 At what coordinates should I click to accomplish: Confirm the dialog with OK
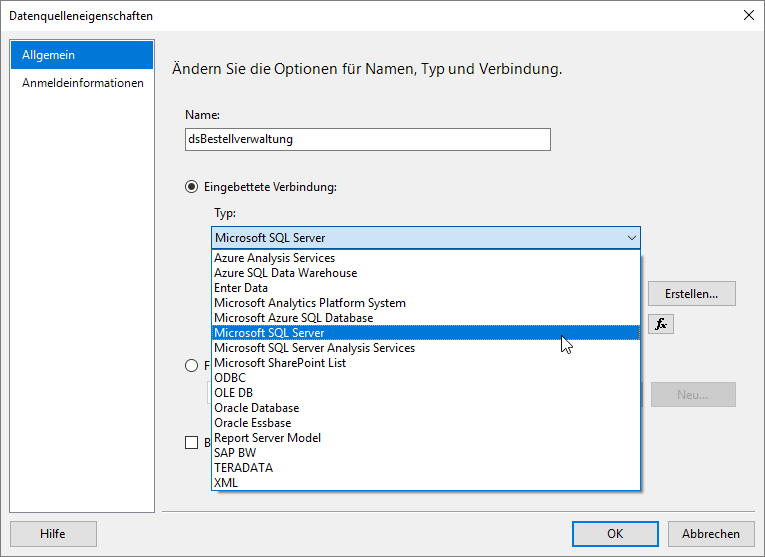[x=615, y=534]
